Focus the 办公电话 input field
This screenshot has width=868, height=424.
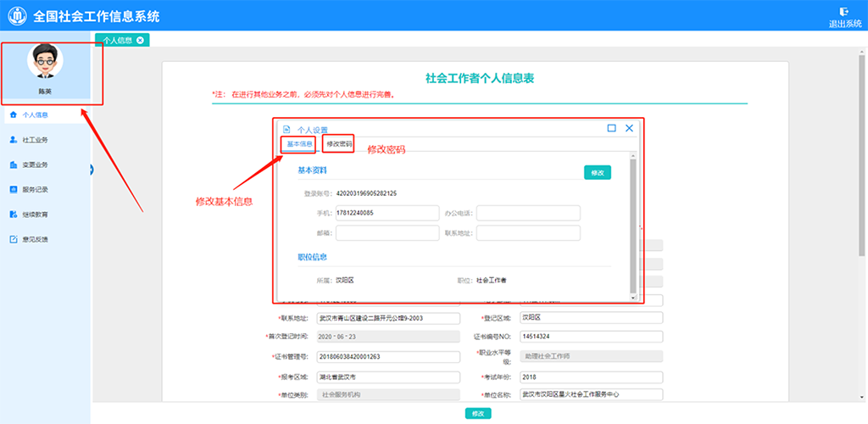coord(528,213)
